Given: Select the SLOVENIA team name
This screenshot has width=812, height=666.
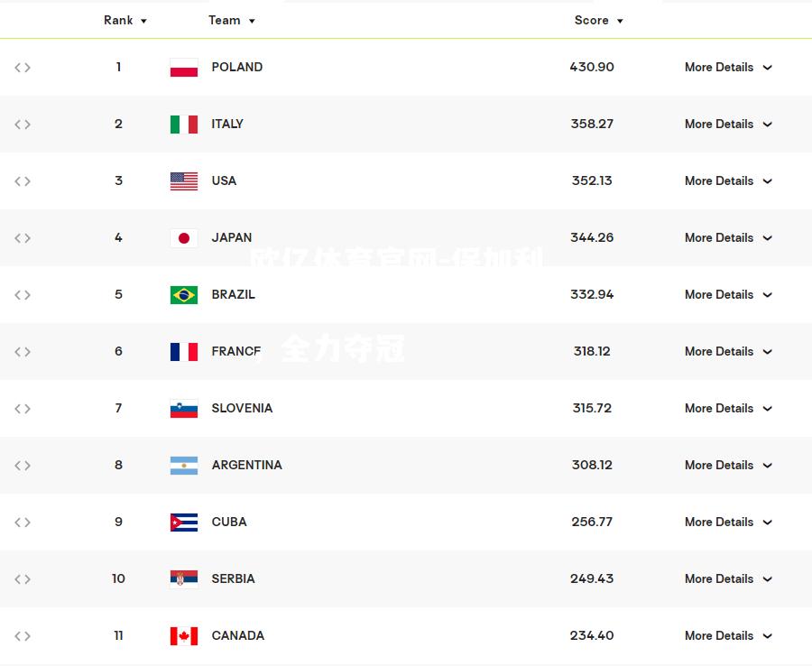Looking at the screenshot, I should (x=242, y=408).
